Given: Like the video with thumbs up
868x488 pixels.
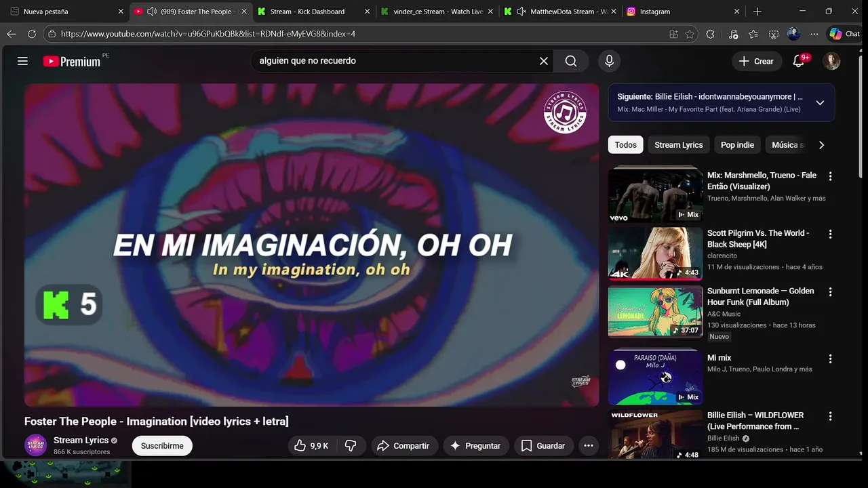Looking at the screenshot, I should [x=311, y=445].
